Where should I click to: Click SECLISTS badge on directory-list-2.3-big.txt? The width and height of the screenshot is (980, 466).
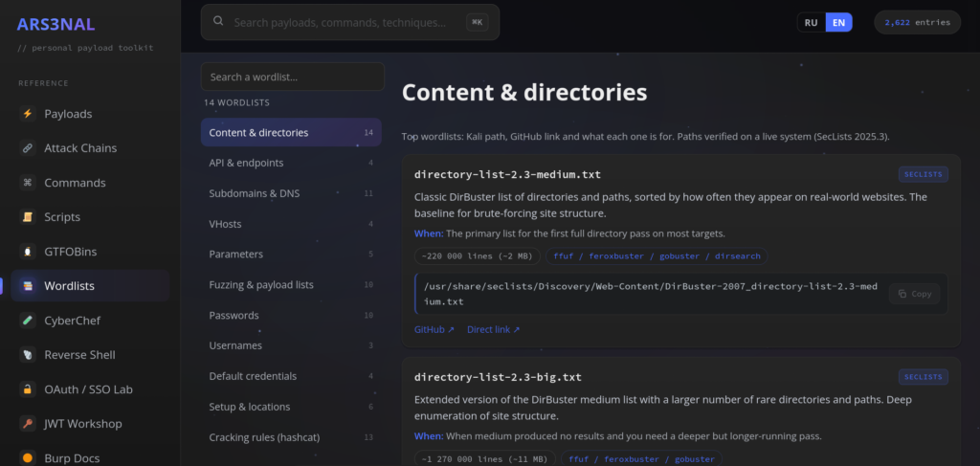click(x=924, y=377)
